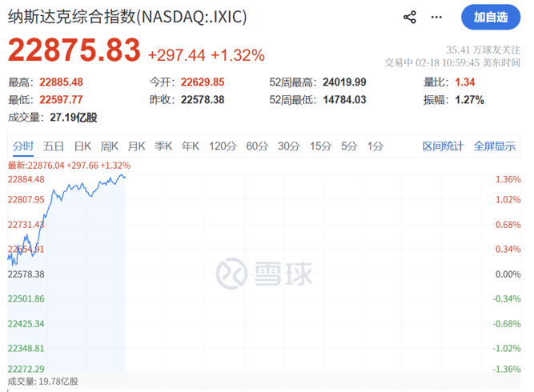Switch to the 五日 chart tab
The width and height of the screenshot is (534, 392).
[x=54, y=146]
